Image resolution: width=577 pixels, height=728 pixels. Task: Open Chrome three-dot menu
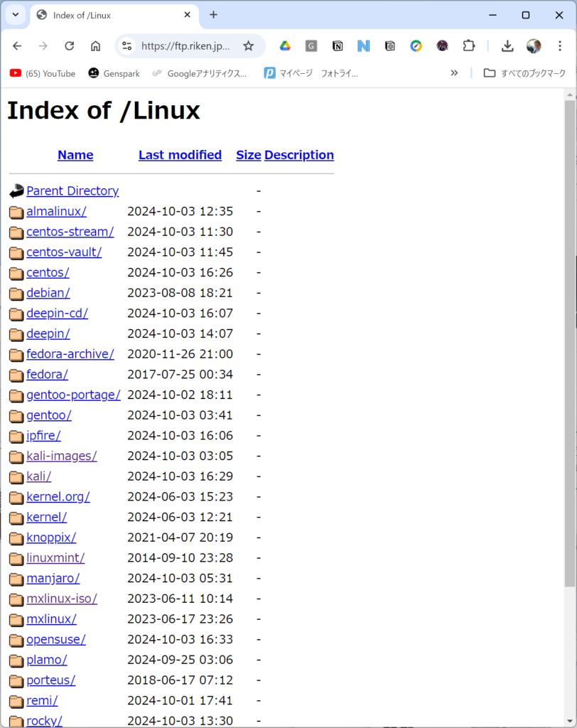[560, 45]
